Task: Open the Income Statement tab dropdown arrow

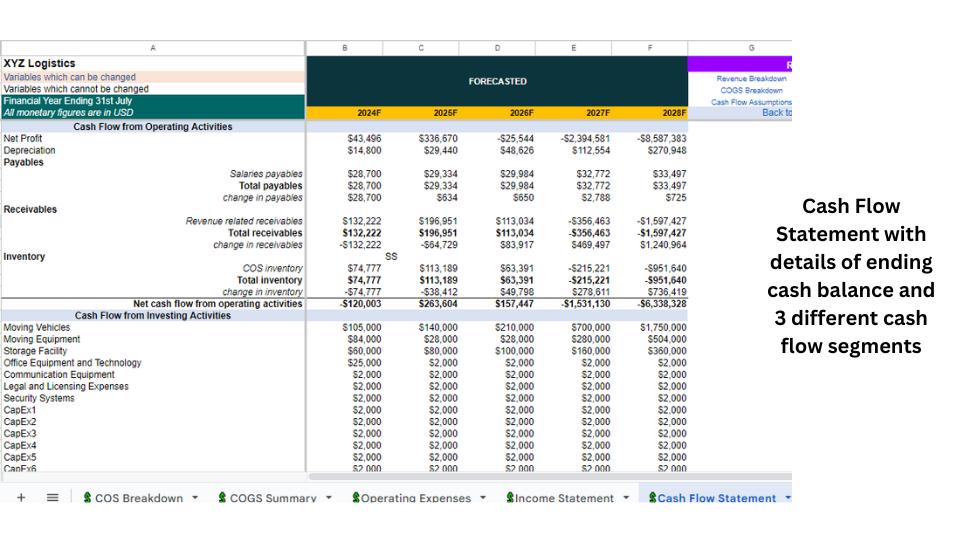Action: [626, 497]
